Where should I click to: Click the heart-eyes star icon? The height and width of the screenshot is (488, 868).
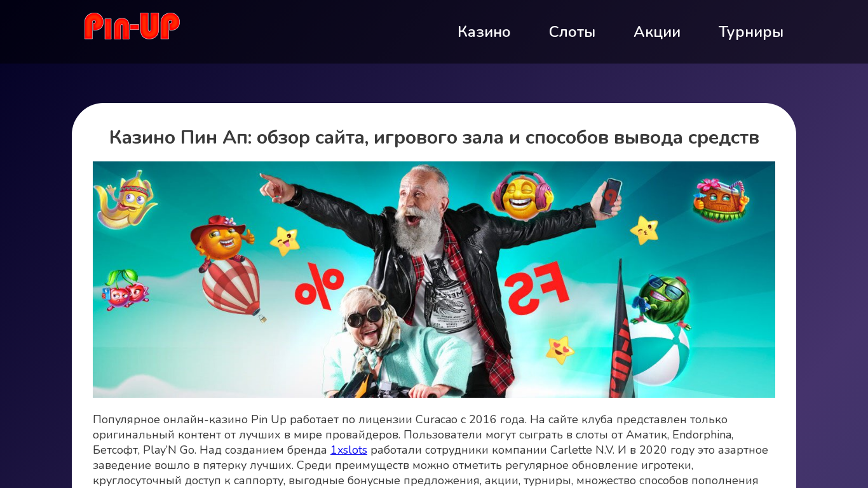point(560,350)
